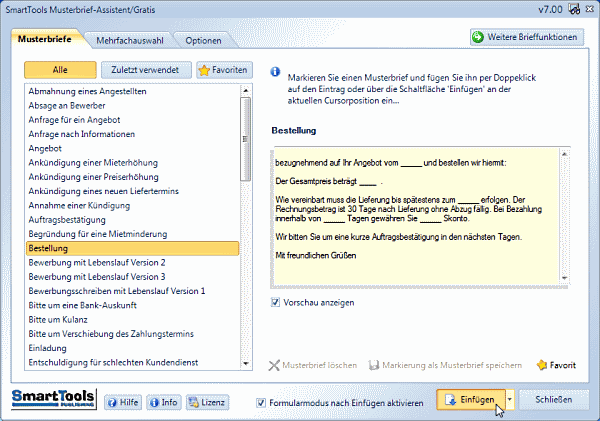Click the green arrow Weitere Brieffunktionen icon
Screen dimensions: 600x421
click(x=478, y=37)
